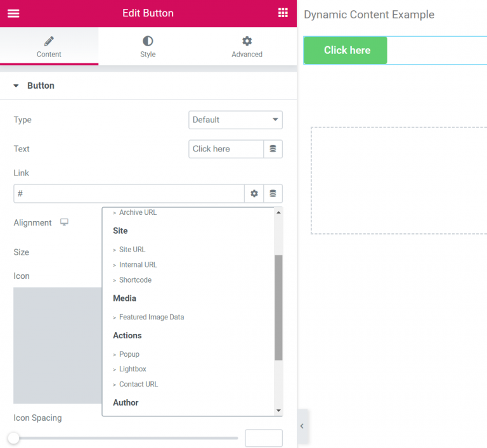
Task: Click the Link URL input field
Action: 129,193
